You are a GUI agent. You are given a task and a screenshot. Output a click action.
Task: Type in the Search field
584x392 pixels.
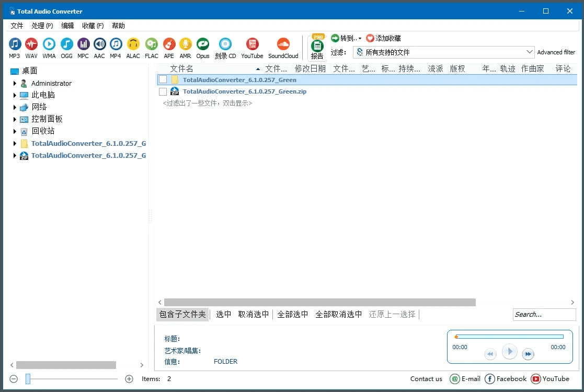[544, 314]
